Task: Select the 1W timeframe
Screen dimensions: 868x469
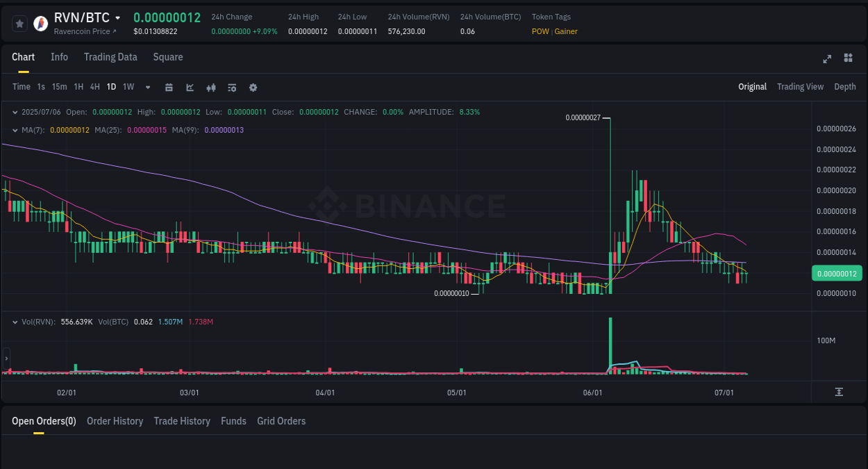Action: pyautogui.click(x=128, y=87)
